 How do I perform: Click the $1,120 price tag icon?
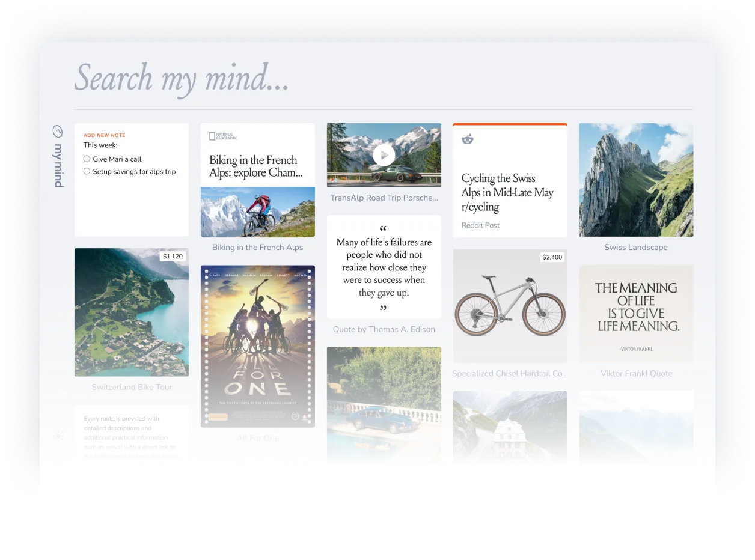click(173, 256)
